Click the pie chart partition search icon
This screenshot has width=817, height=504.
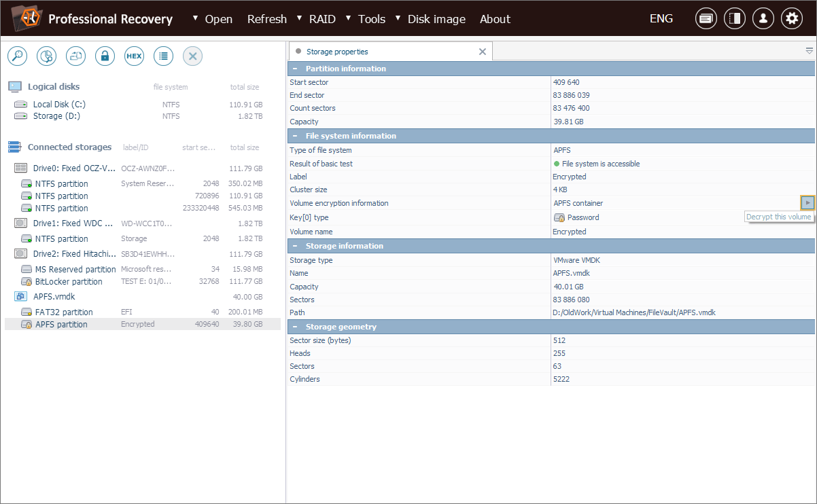[x=46, y=56]
